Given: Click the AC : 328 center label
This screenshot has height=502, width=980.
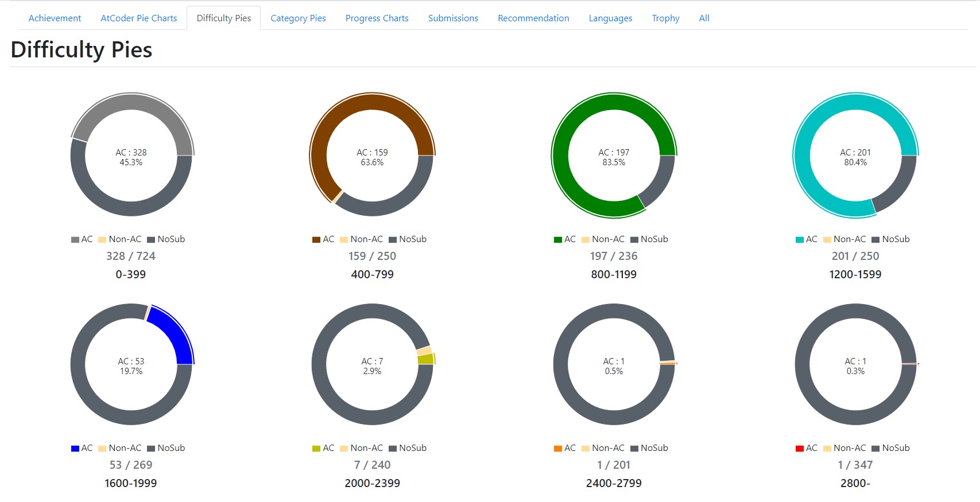Looking at the screenshot, I should pyautogui.click(x=131, y=153).
